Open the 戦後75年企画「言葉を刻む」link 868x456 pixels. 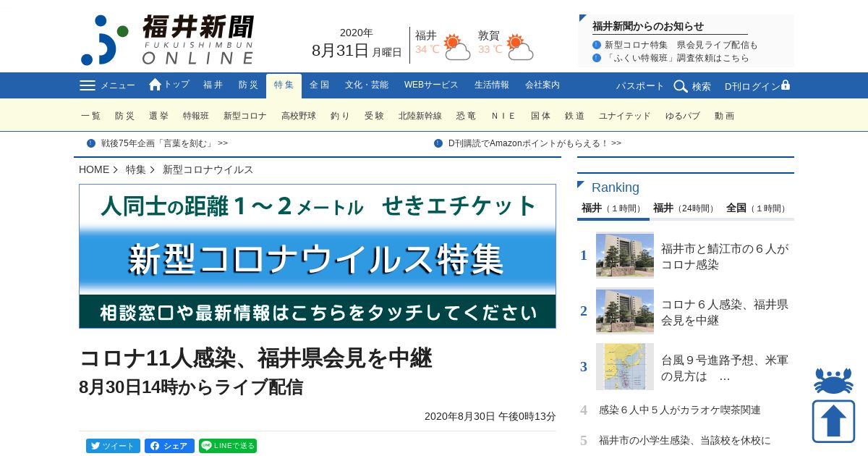click(164, 143)
